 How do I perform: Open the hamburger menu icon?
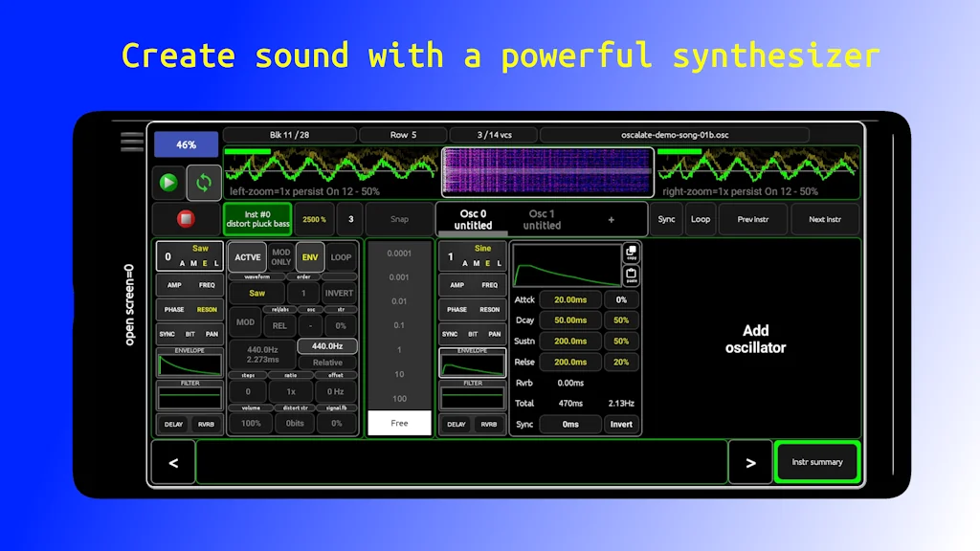pyautogui.click(x=131, y=140)
